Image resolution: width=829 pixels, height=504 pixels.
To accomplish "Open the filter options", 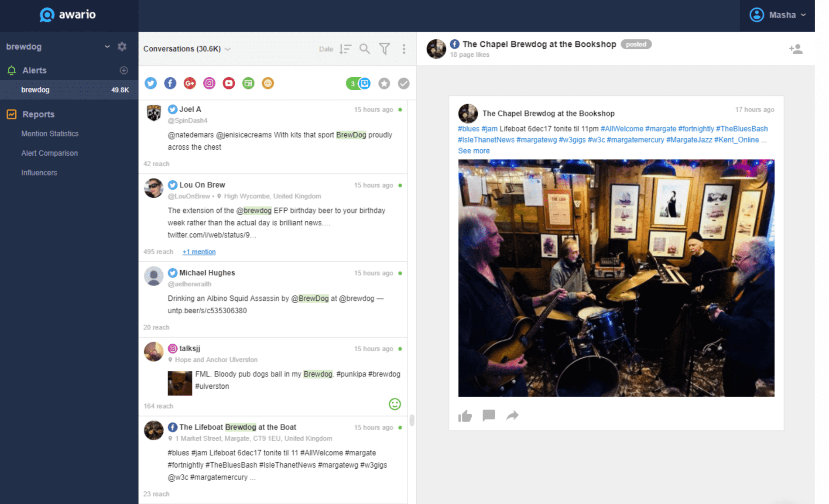I will coord(384,49).
